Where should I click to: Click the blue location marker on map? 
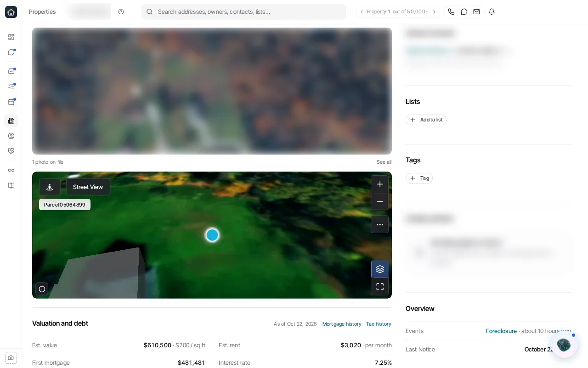click(212, 235)
